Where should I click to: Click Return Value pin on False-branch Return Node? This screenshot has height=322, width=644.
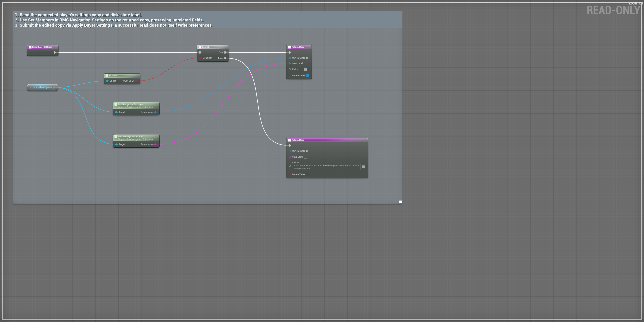290,174
